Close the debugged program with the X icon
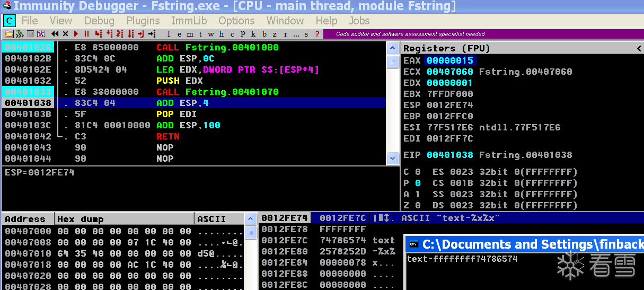644x290 pixels. 65,34
